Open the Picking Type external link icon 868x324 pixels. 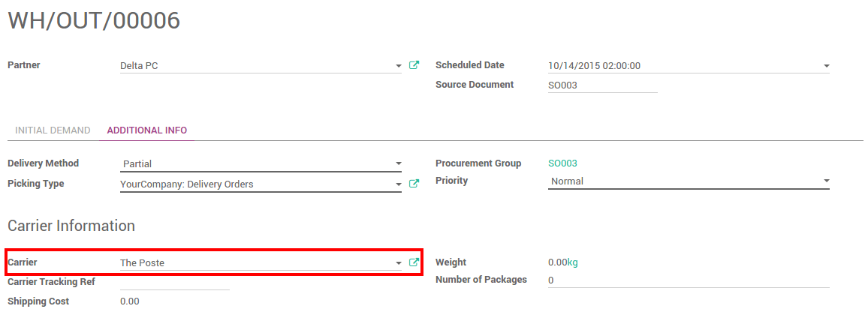coord(414,184)
